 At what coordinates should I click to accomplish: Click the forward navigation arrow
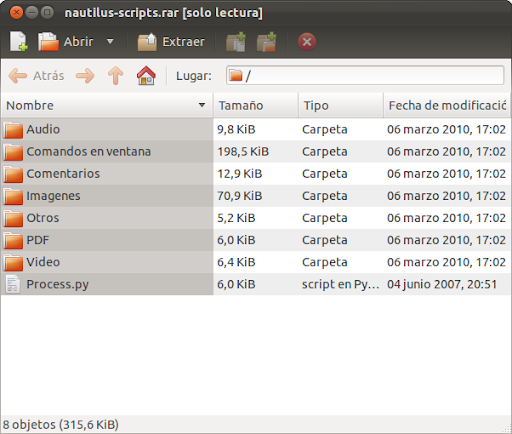coord(85,76)
